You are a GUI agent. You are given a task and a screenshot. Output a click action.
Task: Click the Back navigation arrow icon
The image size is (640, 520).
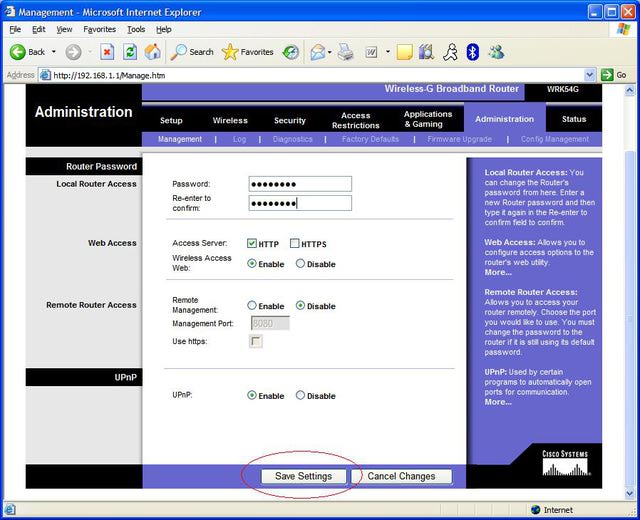18,52
